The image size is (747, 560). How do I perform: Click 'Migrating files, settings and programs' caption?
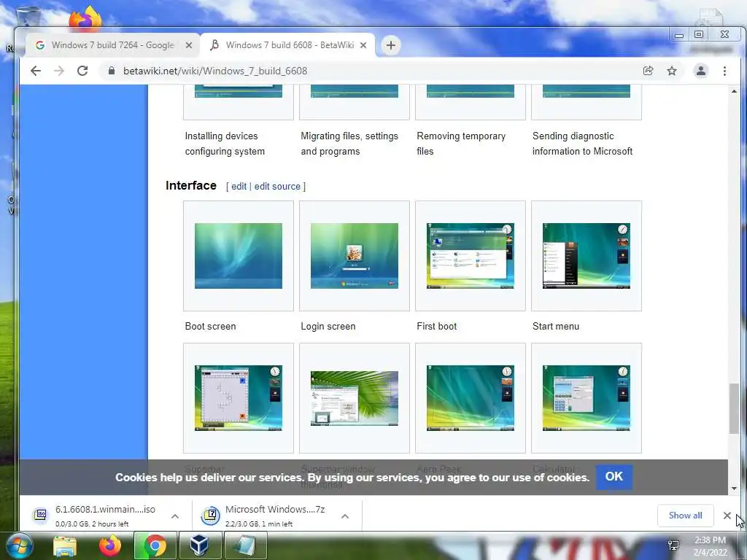coord(349,144)
